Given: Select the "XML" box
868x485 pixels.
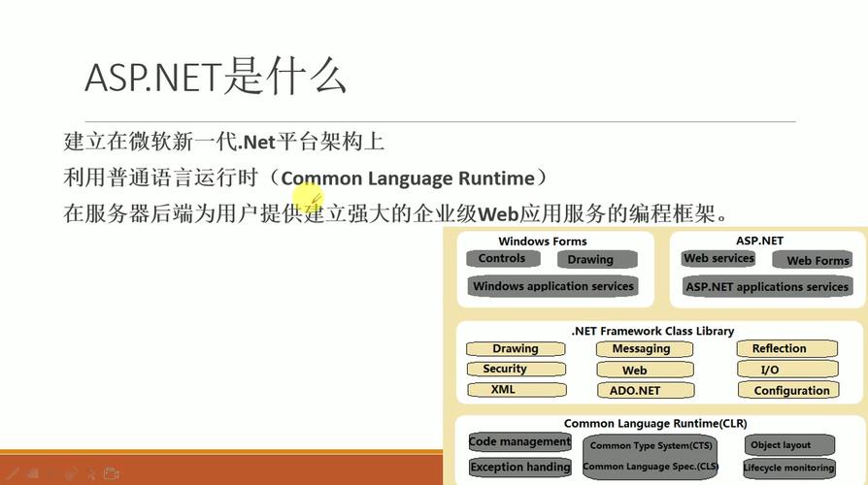Looking at the screenshot, I should point(517,390).
